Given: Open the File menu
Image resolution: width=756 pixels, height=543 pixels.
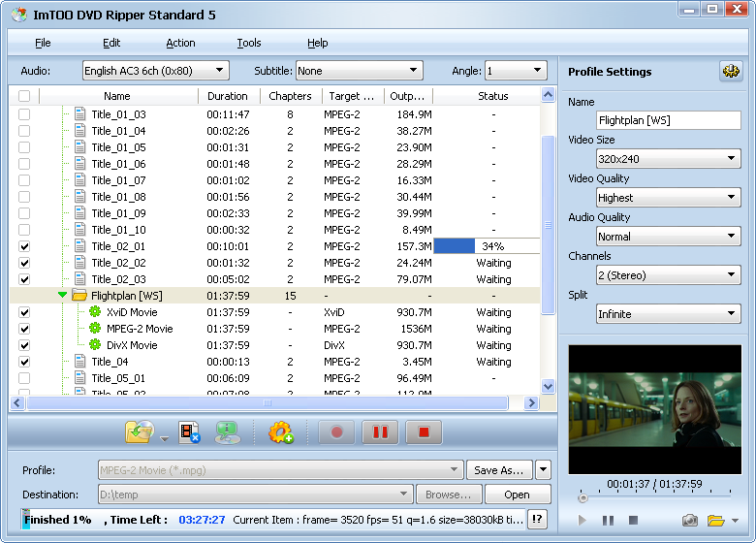Looking at the screenshot, I should 43,43.
